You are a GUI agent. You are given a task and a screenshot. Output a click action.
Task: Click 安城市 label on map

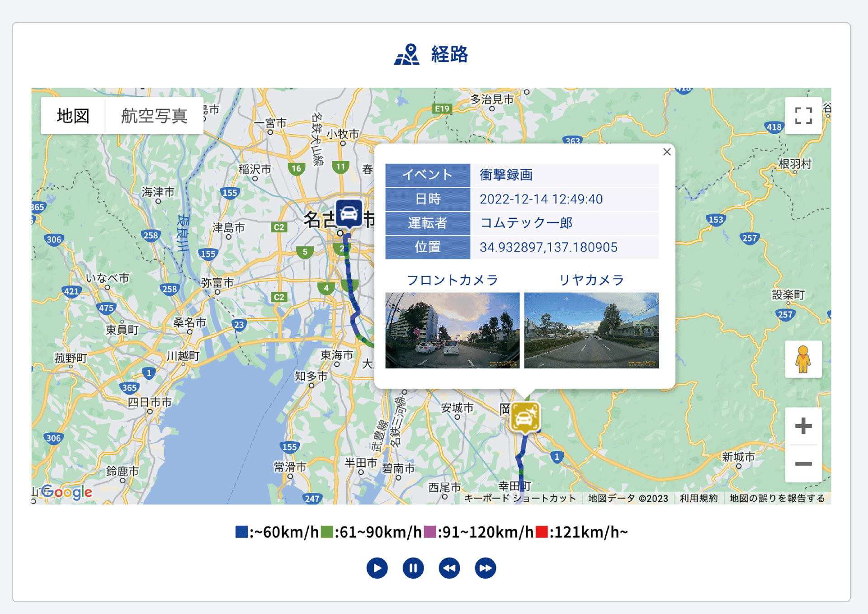pyautogui.click(x=457, y=408)
